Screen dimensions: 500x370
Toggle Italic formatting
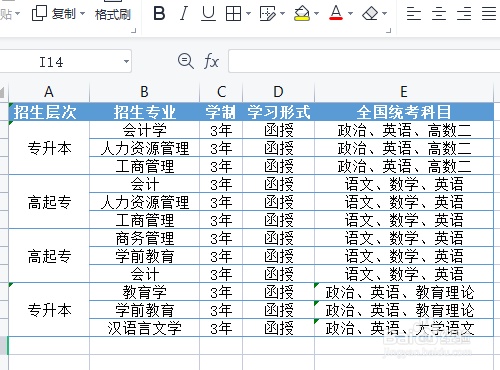pyautogui.click(x=183, y=14)
